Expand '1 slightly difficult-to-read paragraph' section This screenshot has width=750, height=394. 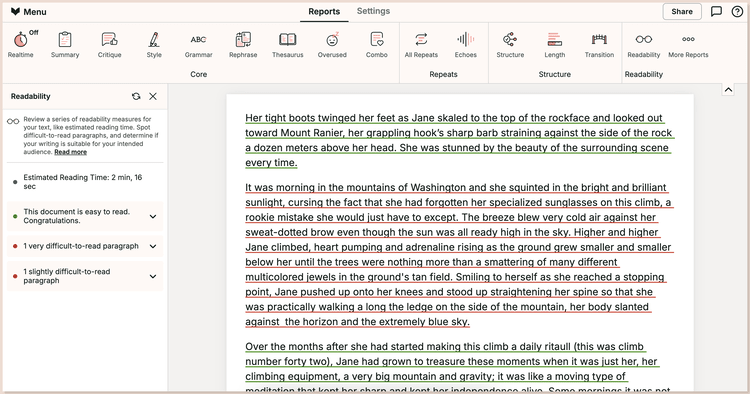pyautogui.click(x=85, y=276)
